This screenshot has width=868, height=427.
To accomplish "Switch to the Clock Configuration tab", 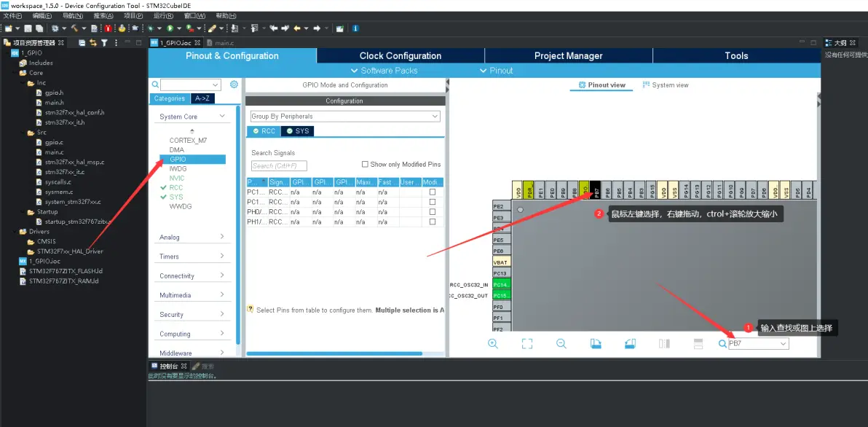I will click(401, 55).
